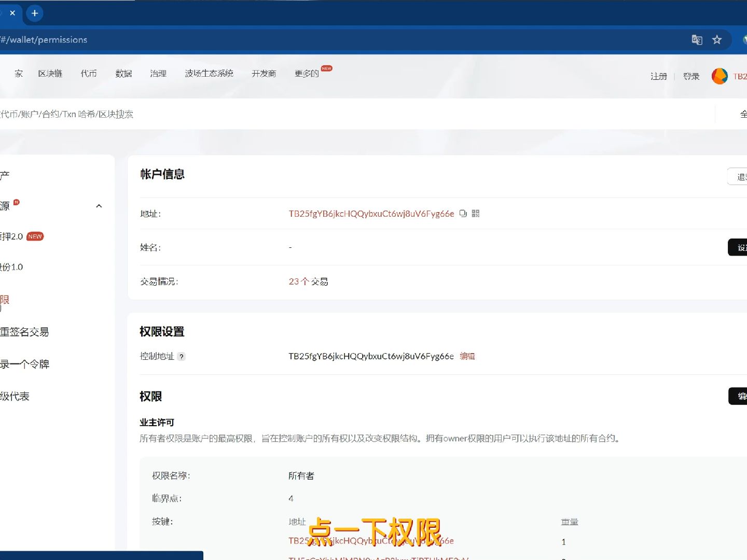Open sidebar item 录一个令牌
This screenshot has width=747, height=560.
(24, 364)
